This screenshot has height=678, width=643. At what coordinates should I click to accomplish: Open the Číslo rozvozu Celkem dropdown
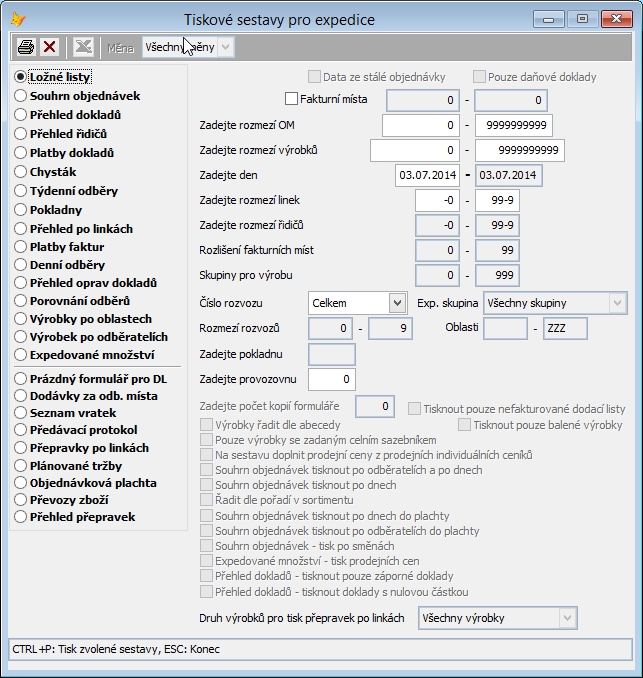[397, 303]
